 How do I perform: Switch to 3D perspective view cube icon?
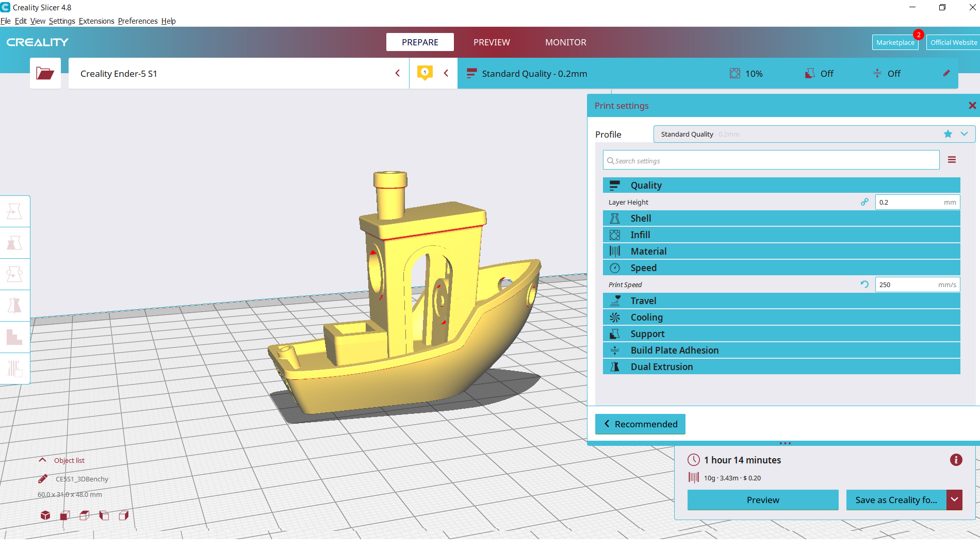pyautogui.click(x=45, y=515)
